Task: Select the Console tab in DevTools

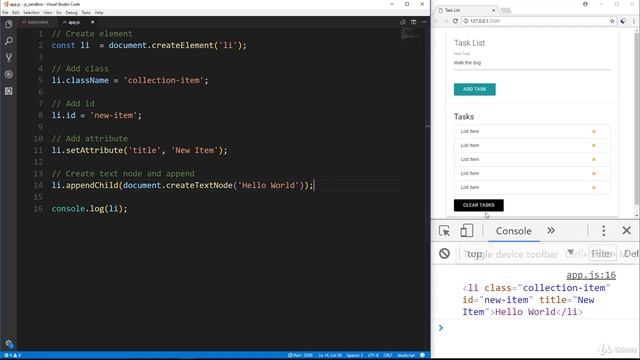Action: [513, 231]
